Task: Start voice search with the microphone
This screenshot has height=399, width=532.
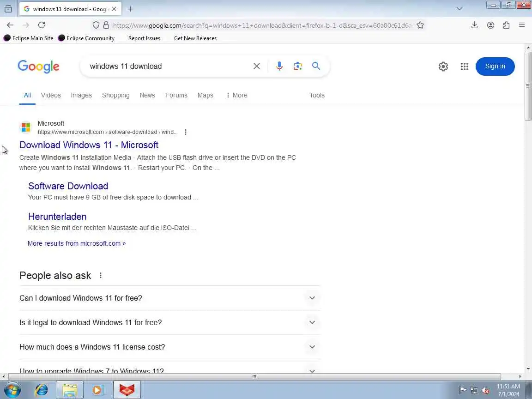Action: point(279,66)
